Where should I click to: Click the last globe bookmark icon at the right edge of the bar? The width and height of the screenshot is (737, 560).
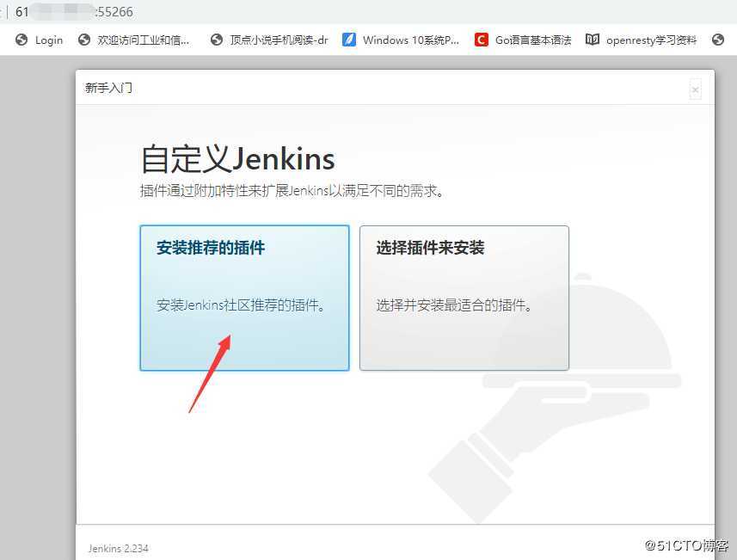point(718,40)
